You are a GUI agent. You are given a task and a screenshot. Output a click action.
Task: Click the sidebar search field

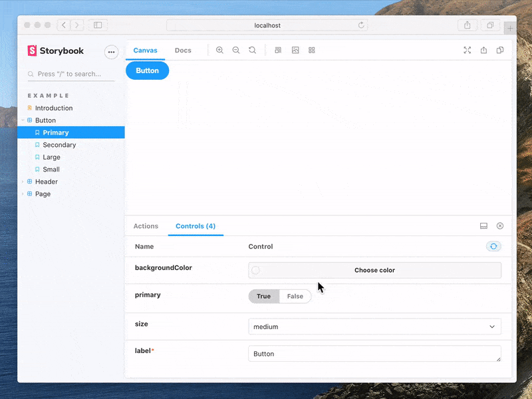click(71, 74)
